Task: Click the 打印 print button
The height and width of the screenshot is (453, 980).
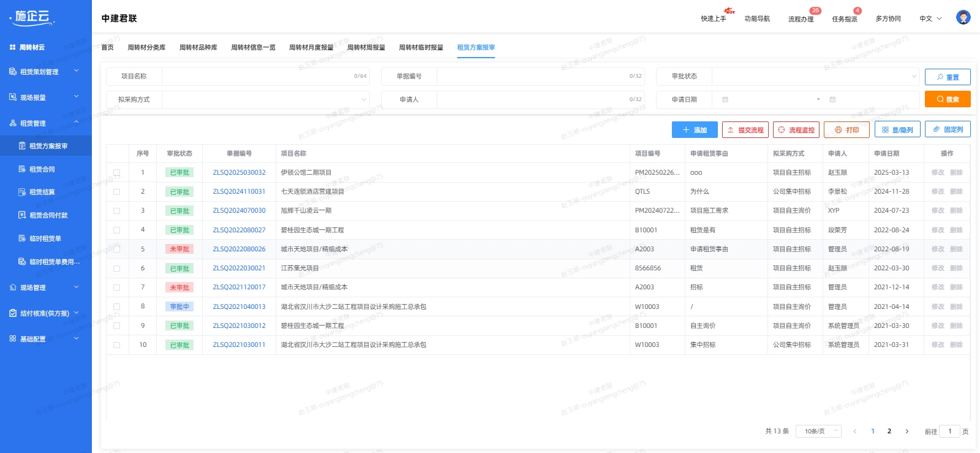Action: coord(846,130)
